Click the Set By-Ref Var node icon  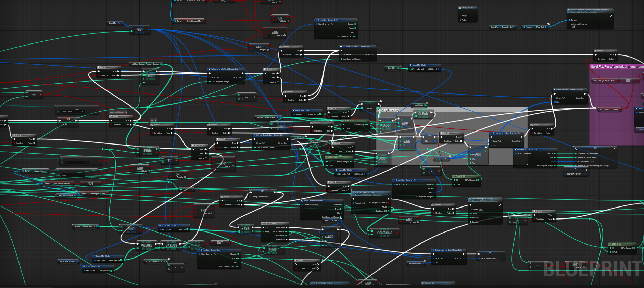tap(460, 8)
